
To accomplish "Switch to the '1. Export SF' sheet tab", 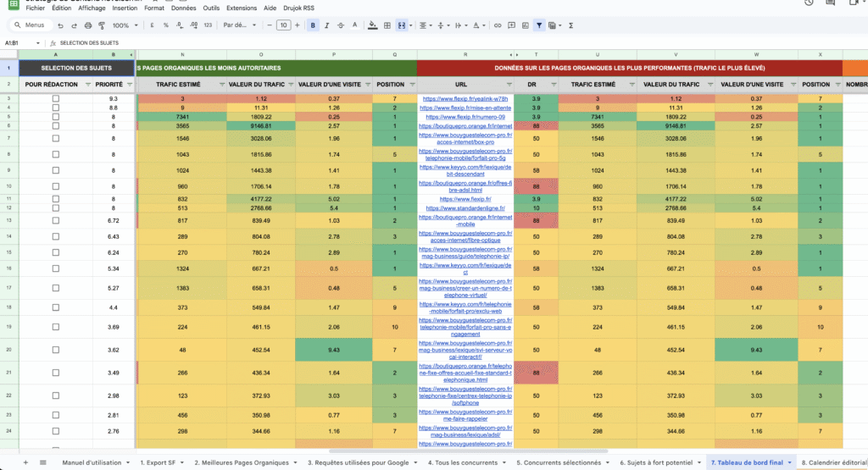I will 158,463.
